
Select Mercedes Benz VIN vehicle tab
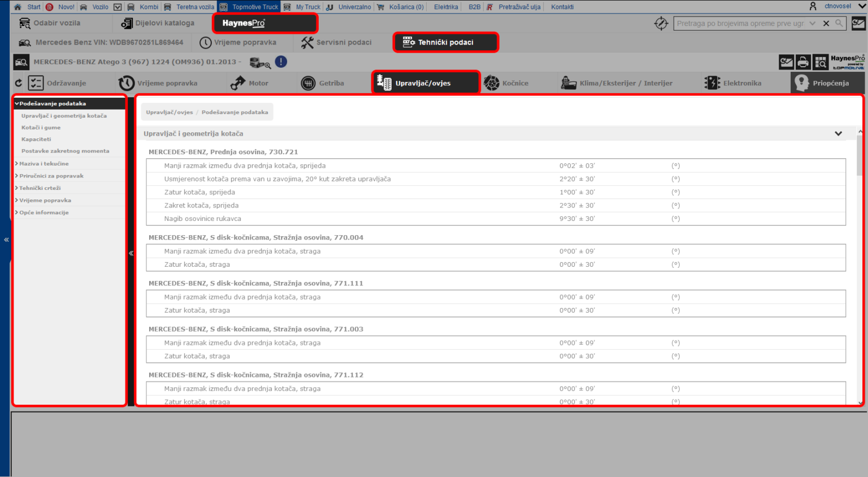click(101, 42)
